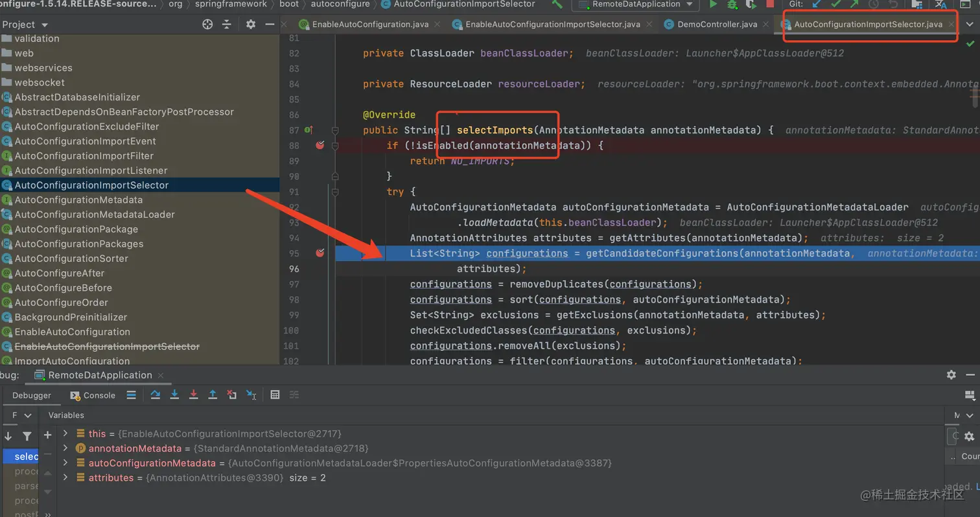Open the translate icon in the top toolbar

[940, 5]
